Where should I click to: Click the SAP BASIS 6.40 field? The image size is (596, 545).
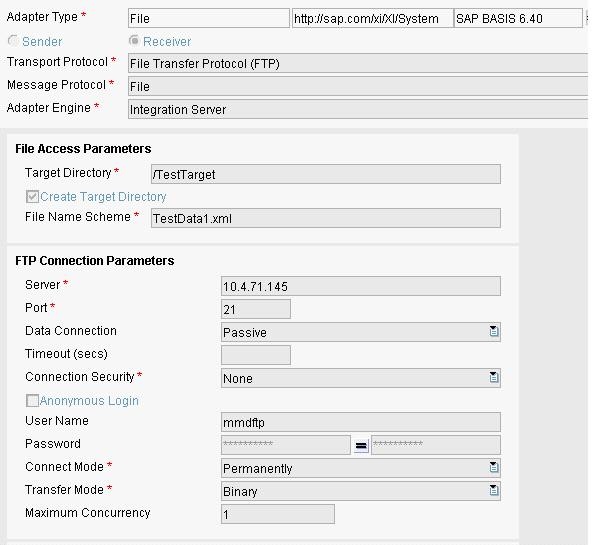(x=518, y=18)
